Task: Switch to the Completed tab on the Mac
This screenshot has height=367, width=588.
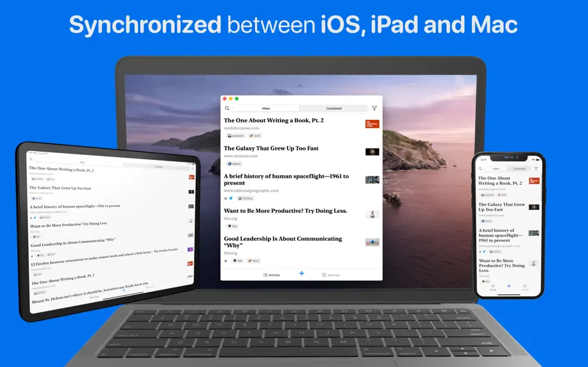Action: pos(334,108)
